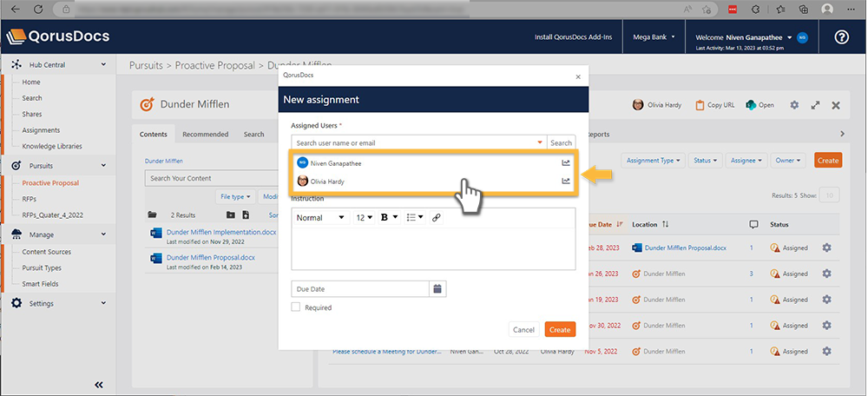Tick the Required checkbox
Viewport: 868px width, 396px height.
pyautogui.click(x=296, y=307)
